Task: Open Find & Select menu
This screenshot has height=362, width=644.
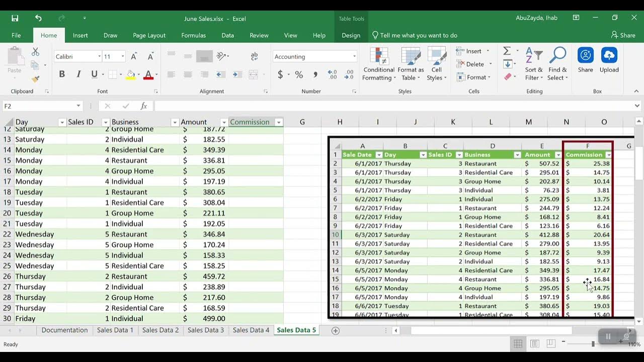Action: (x=557, y=64)
